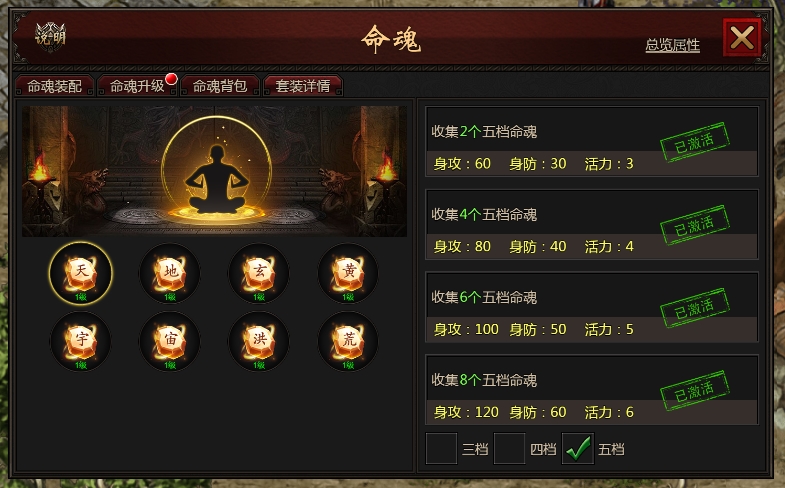Check the 四档 tier checkbox

pos(509,448)
